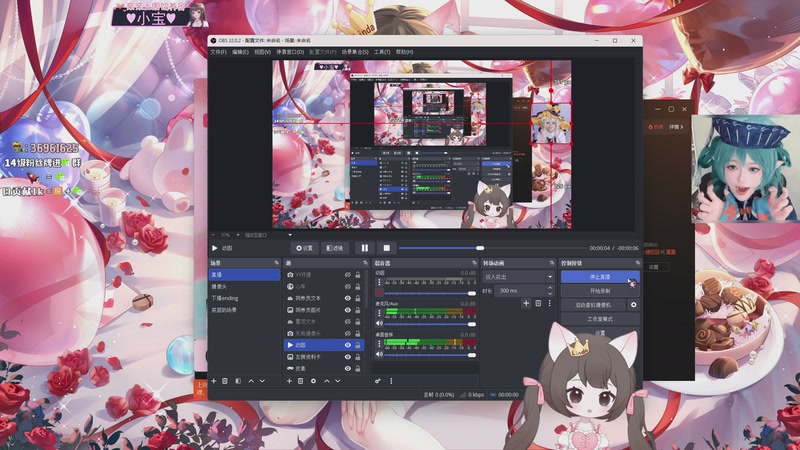Screen dimensions: 800x450
Task: Move the scene down with the arrow icon
Action: click(262, 381)
